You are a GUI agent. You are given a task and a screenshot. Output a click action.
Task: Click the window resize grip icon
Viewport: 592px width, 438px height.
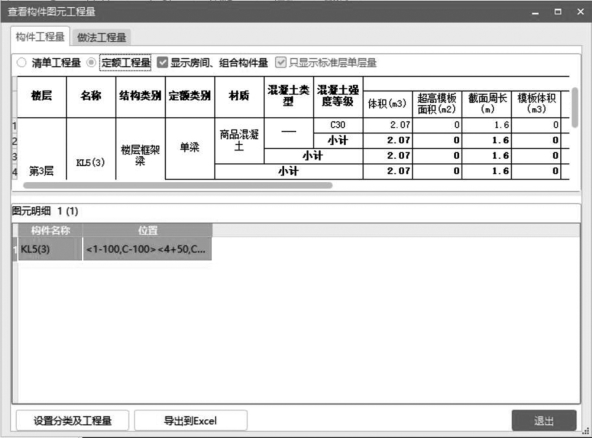click(x=586, y=430)
